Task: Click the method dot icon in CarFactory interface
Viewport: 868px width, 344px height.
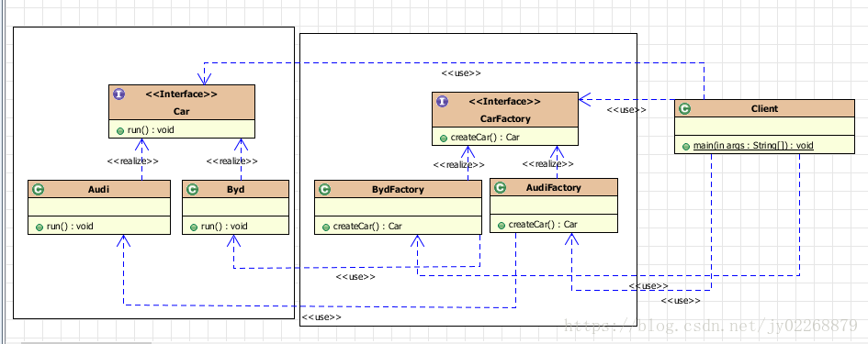Action: tap(444, 139)
